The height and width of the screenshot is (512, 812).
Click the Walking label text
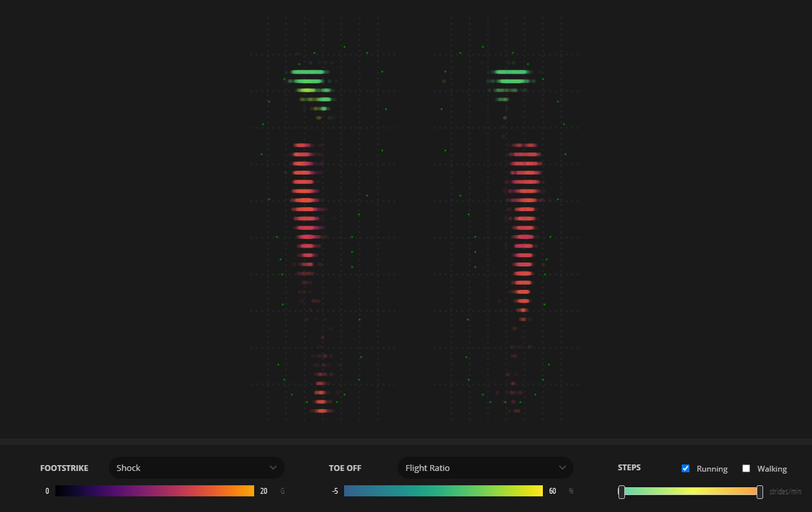click(x=772, y=469)
